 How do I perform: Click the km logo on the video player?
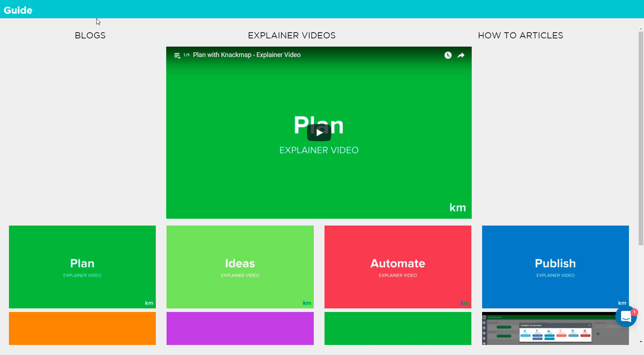[x=458, y=208]
